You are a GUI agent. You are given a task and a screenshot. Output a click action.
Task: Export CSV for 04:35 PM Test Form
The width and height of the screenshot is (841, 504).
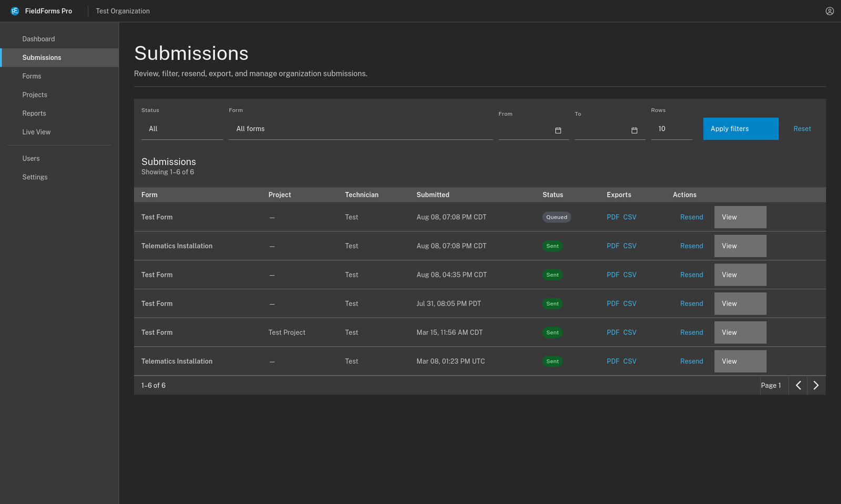[630, 275]
